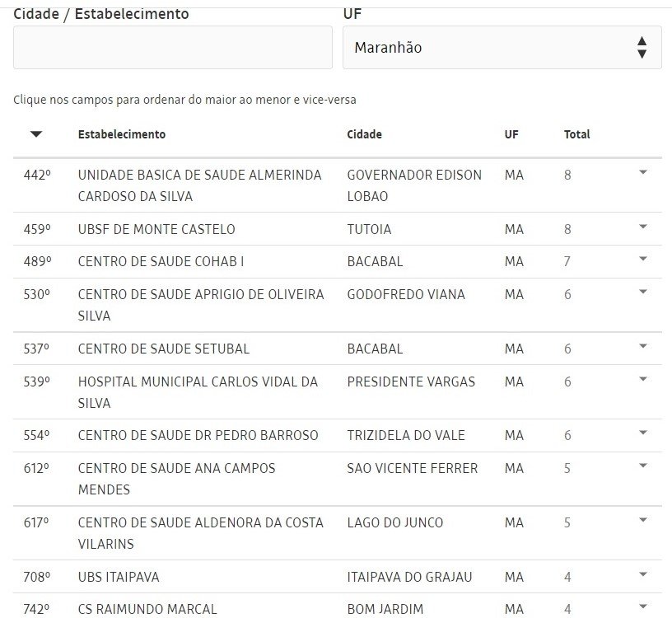Expand CENTRO DE SAUDE ANA CAMPOS MENDES arrow
Screen dimensions: 672x618
click(x=642, y=466)
